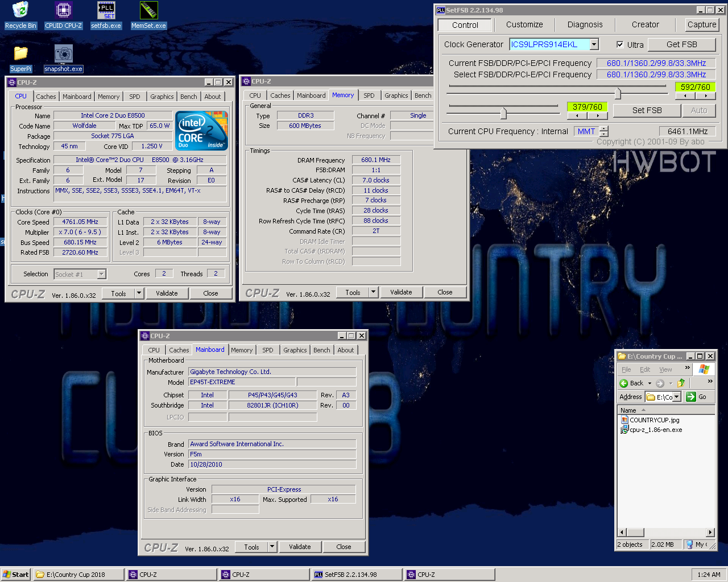The image size is (728, 582).
Task: Open Tools dropdown arrow in CPU tab window
Action: [139, 293]
